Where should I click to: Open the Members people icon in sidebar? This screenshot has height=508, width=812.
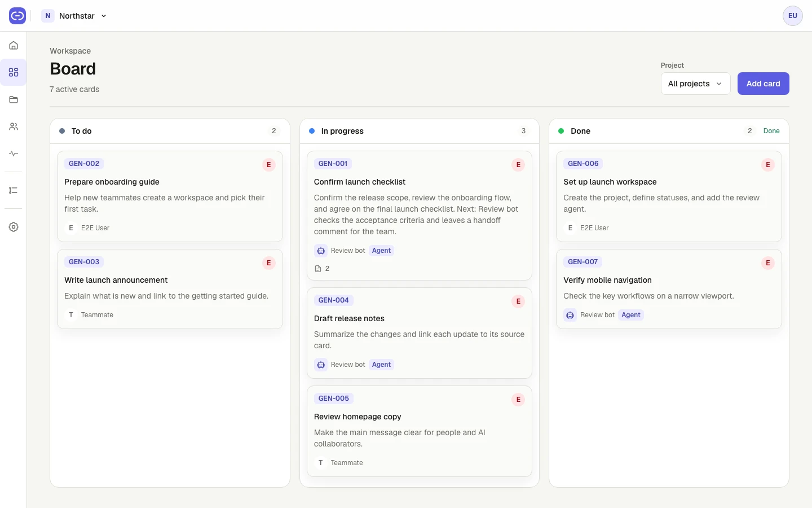14,126
